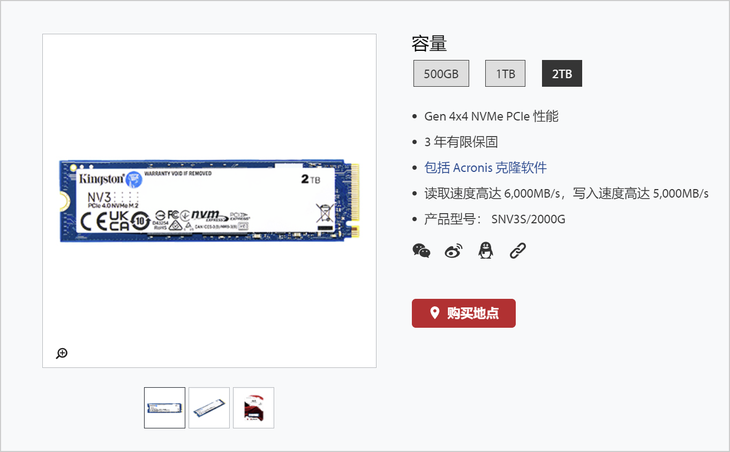Share product via WeChat icon

pyautogui.click(x=421, y=251)
